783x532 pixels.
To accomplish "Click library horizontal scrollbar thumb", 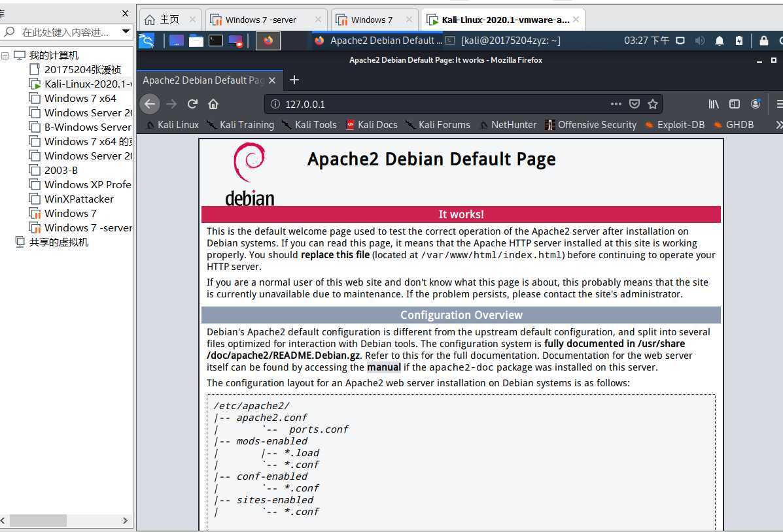I will pyautogui.click(x=39, y=520).
